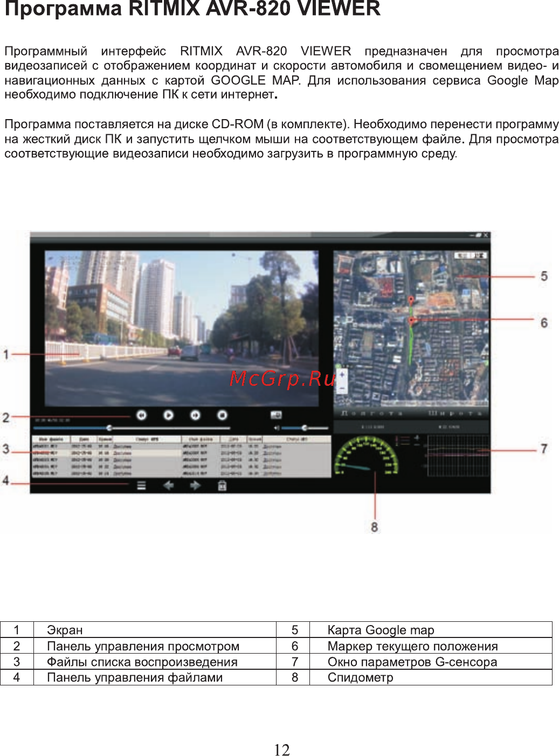Click the page heading "Программа RITMIX AVR-820 VIEWER"
This screenshot has height=756, width=559.
(x=192, y=9)
